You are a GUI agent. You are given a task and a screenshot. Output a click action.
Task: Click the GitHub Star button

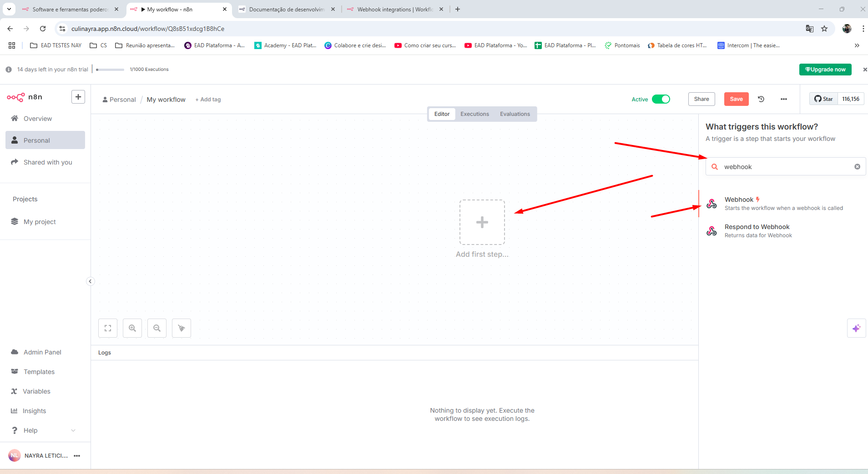[x=823, y=99]
